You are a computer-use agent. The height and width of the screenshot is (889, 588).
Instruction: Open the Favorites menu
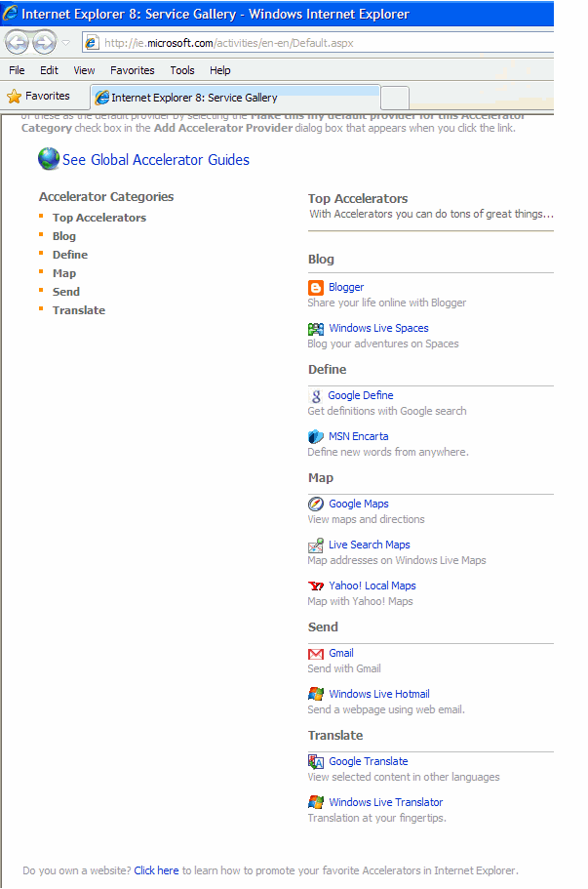coord(132,70)
